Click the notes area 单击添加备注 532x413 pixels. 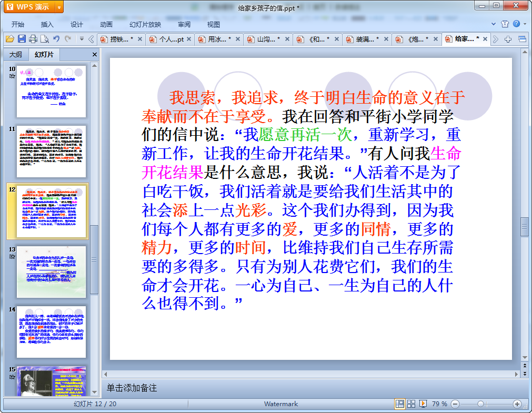132,388
